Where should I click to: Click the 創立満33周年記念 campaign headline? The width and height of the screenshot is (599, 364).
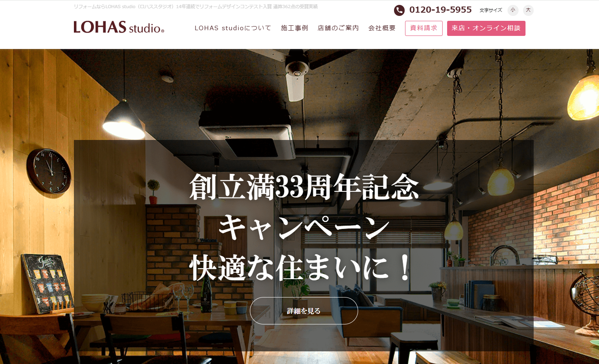(x=304, y=187)
